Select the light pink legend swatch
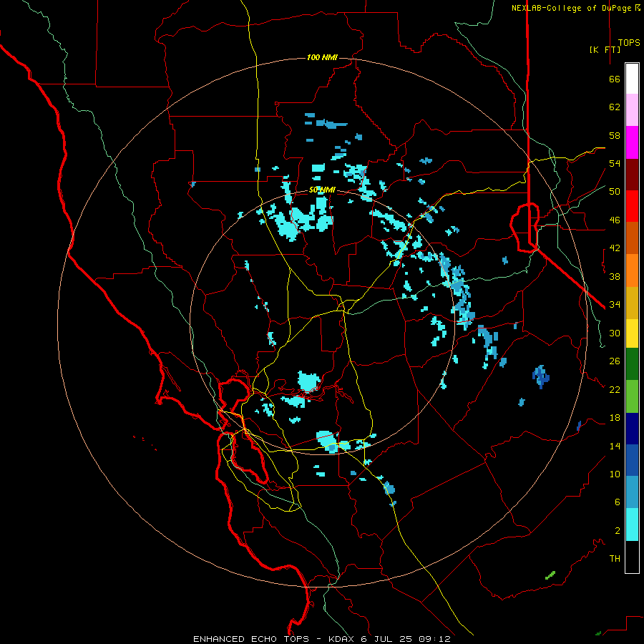This screenshot has width=644, height=644. click(632, 109)
